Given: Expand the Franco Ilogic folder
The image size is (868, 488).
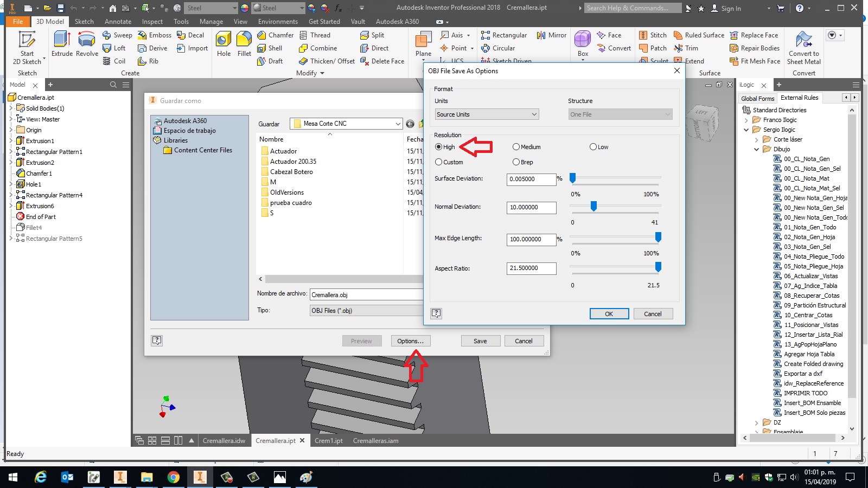Looking at the screenshot, I should [746, 120].
